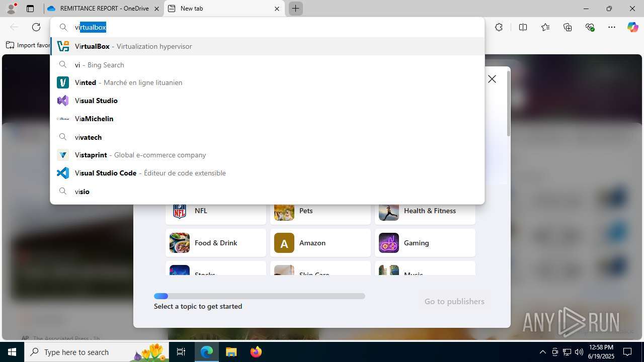Screen dimensions: 644x362
Task: Select the Vistaprint suggestion
Action: (x=268, y=155)
